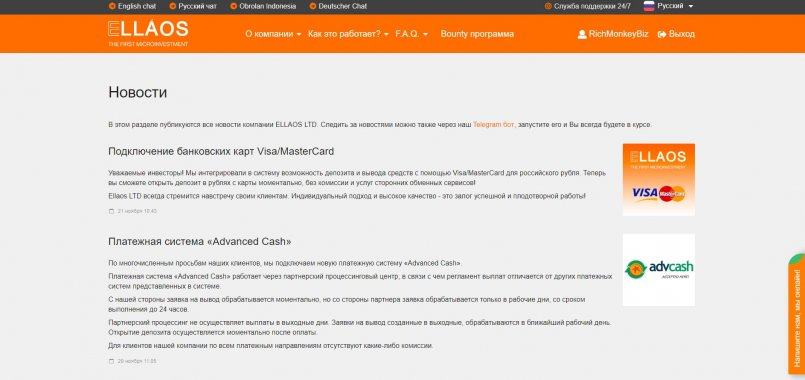Click the orange bullet icon beside Deutscher Chat
Viewport: 805px width, 380px height.
[313, 7]
